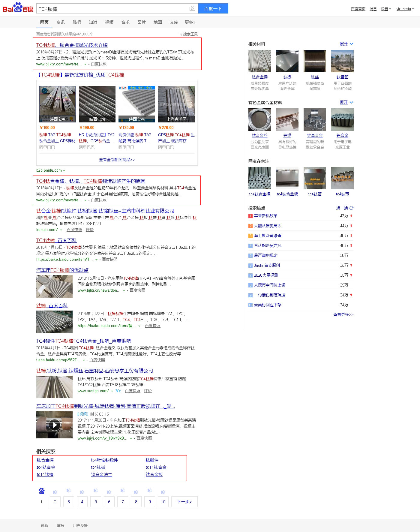The image size is (420, 532).
Task: Open the 更多» tab menu
Action: click(190, 22)
